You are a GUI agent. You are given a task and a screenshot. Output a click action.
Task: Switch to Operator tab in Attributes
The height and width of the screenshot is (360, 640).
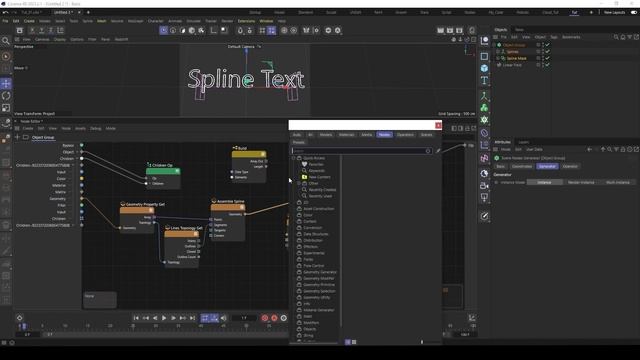pyautogui.click(x=570, y=167)
